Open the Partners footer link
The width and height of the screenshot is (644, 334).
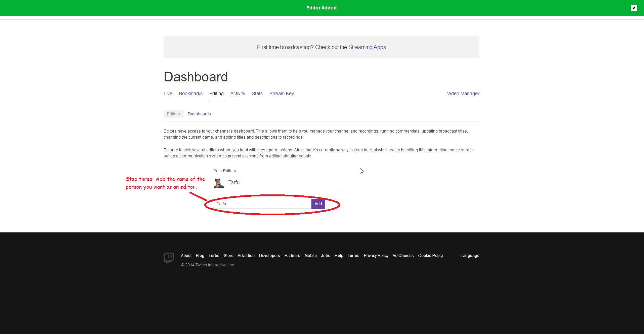tap(292, 256)
